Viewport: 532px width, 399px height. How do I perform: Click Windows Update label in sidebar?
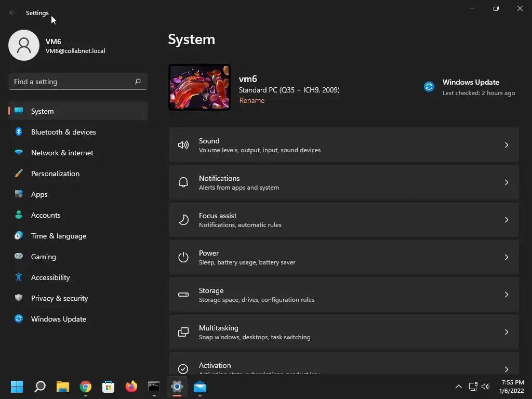[59, 319]
